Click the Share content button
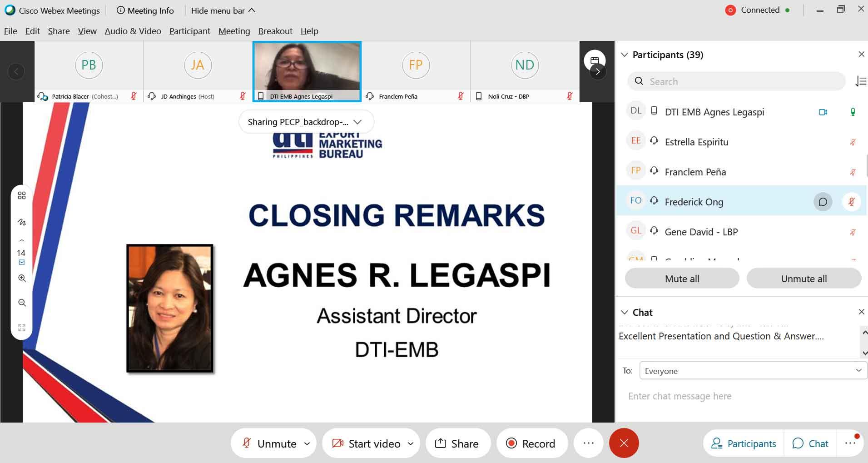The image size is (868, 463). click(x=458, y=443)
